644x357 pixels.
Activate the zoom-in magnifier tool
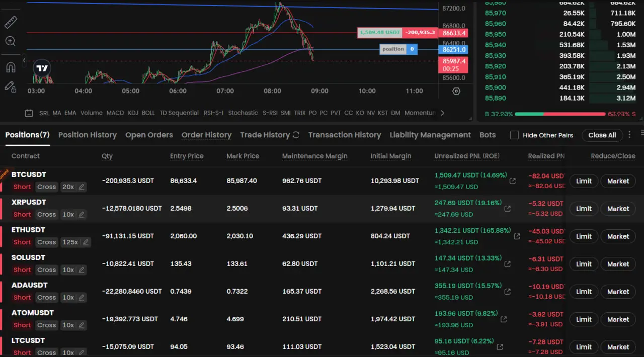[11, 41]
